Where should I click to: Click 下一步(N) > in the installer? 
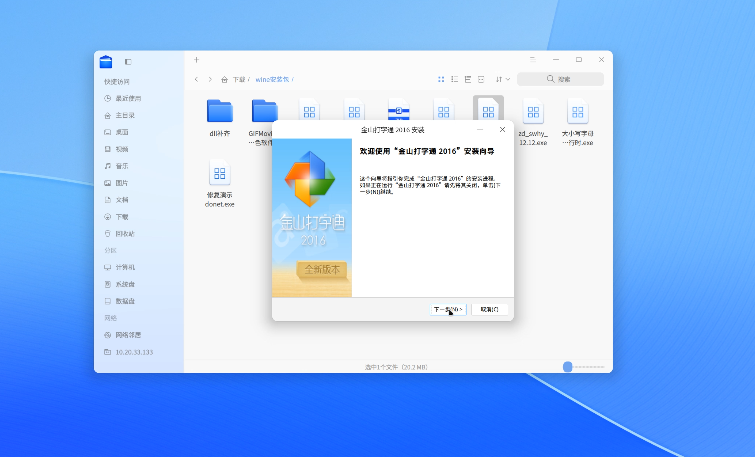point(448,310)
